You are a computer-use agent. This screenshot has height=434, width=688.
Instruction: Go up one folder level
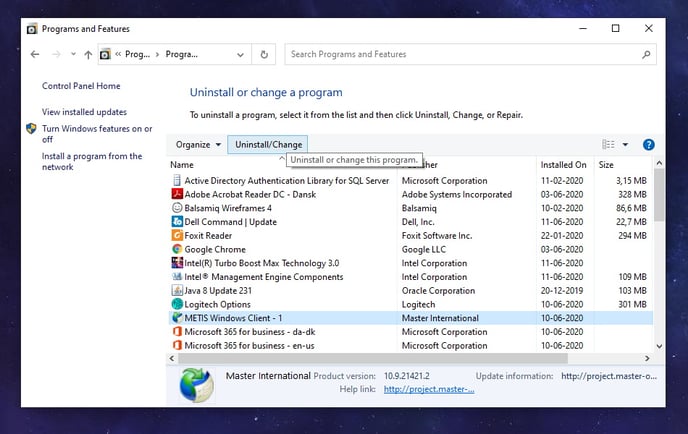click(88, 54)
